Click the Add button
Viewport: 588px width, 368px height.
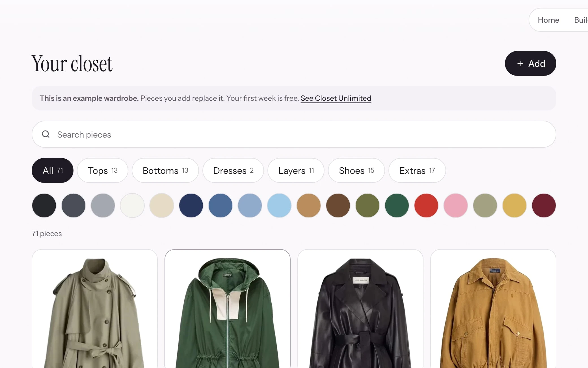pos(530,63)
